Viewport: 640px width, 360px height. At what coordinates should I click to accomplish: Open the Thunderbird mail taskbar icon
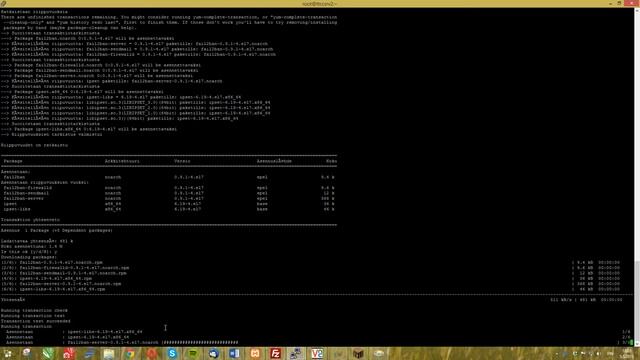[x=213, y=354]
